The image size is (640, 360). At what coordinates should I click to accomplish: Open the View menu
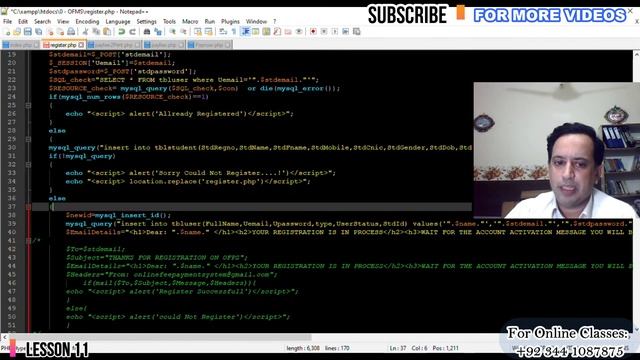tap(63, 21)
